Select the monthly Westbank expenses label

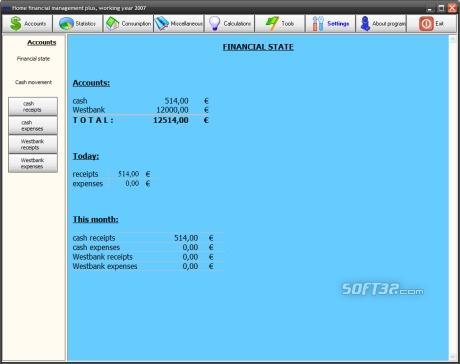105,266
